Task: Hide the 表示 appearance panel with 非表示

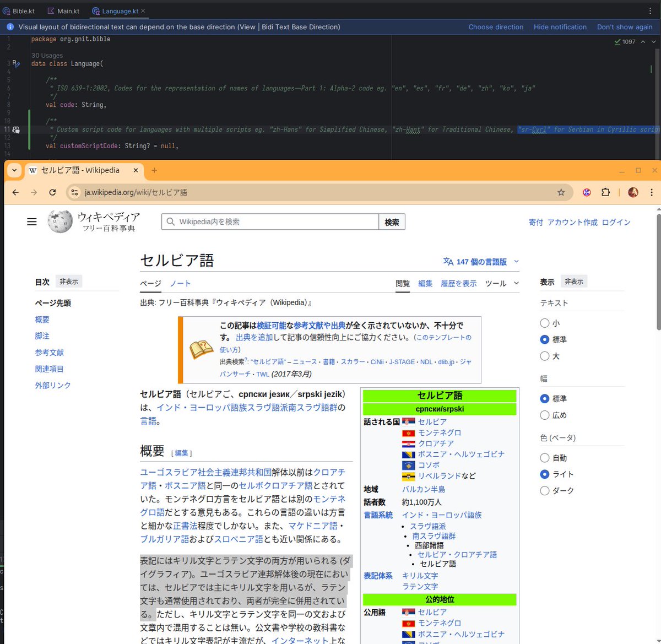Action: [x=573, y=282]
